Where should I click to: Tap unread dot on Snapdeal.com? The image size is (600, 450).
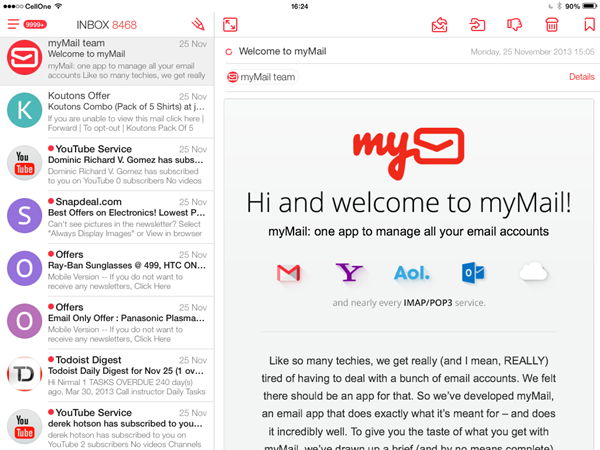pos(51,201)
